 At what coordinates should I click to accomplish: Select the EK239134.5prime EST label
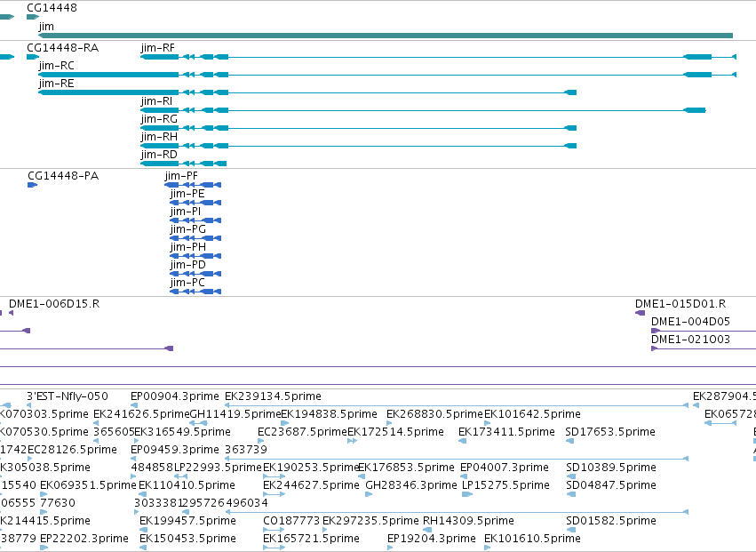(274, 396)
